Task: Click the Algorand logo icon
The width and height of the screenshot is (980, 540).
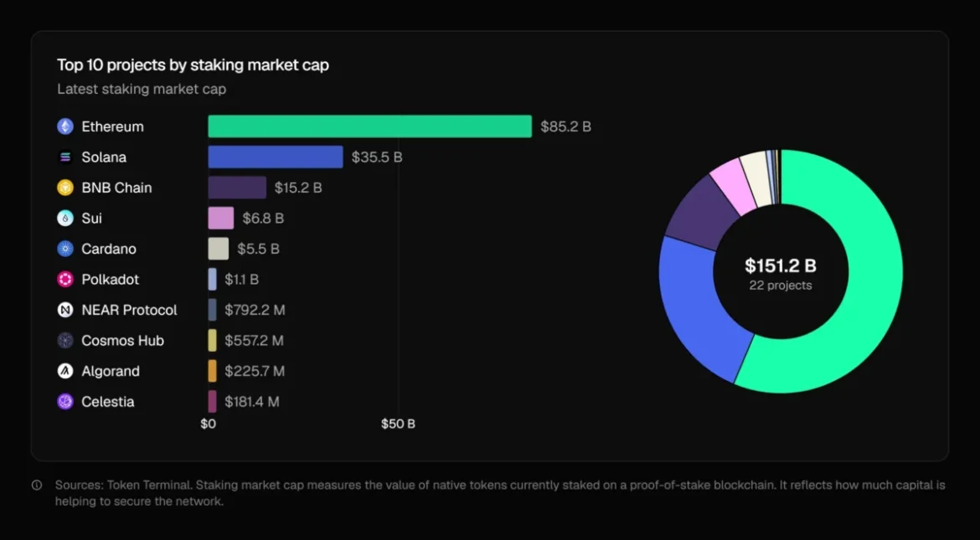Action: (65, 371)
